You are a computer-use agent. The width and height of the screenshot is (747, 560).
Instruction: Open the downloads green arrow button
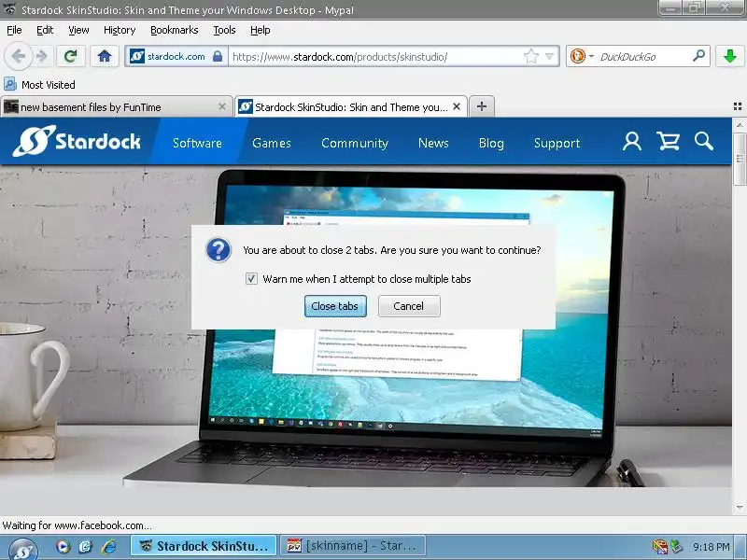(729, 57)
